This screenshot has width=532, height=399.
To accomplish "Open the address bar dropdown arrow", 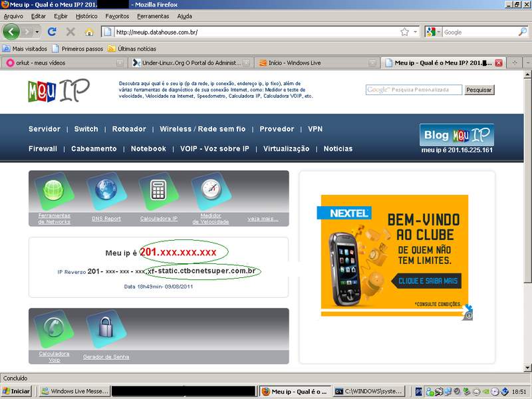I will pos(415,32).
